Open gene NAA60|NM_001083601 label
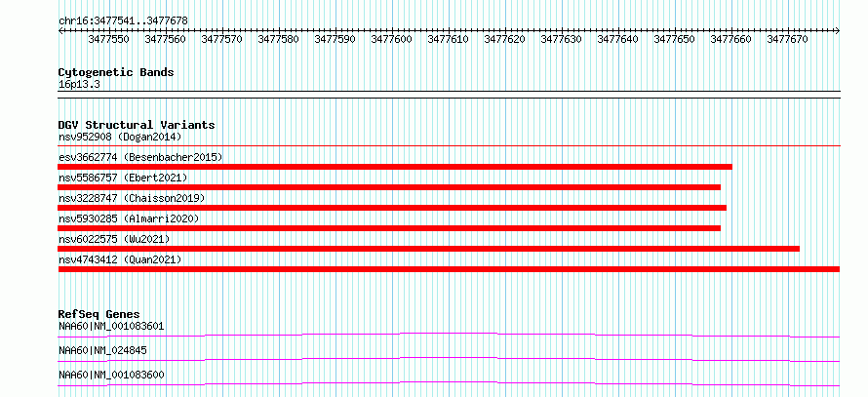 click(x=111, y=326)
